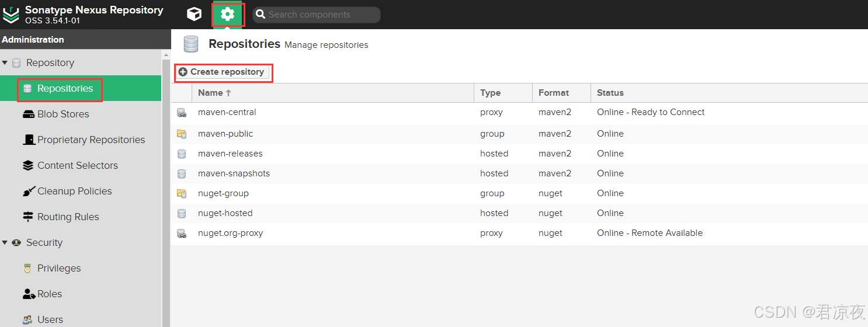Sort table by Name column header
This screenshot has width=868, height=327.
pyautogui.click(x=210, y=93)
